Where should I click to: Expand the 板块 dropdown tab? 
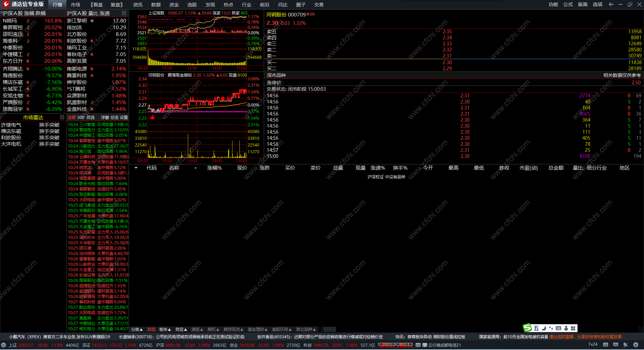coord(165,330)
